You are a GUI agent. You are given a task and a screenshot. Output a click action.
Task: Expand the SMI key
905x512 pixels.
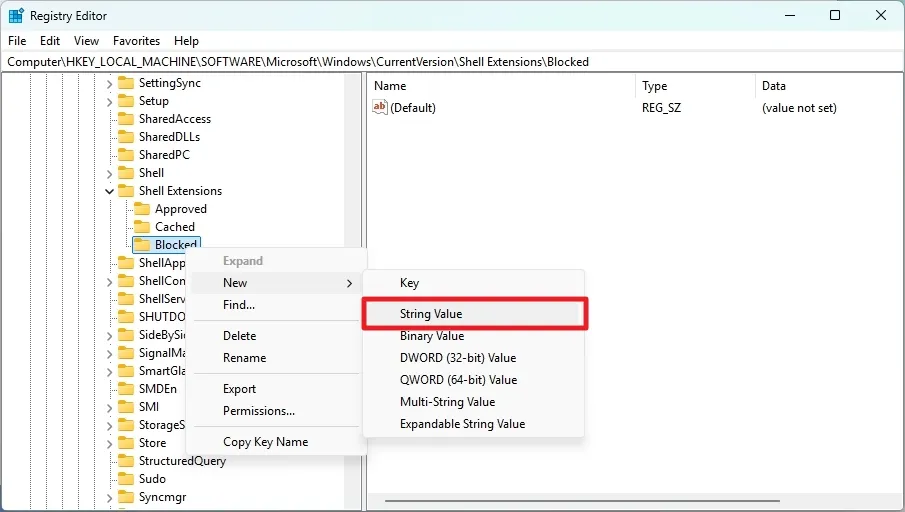coord(109,408)
